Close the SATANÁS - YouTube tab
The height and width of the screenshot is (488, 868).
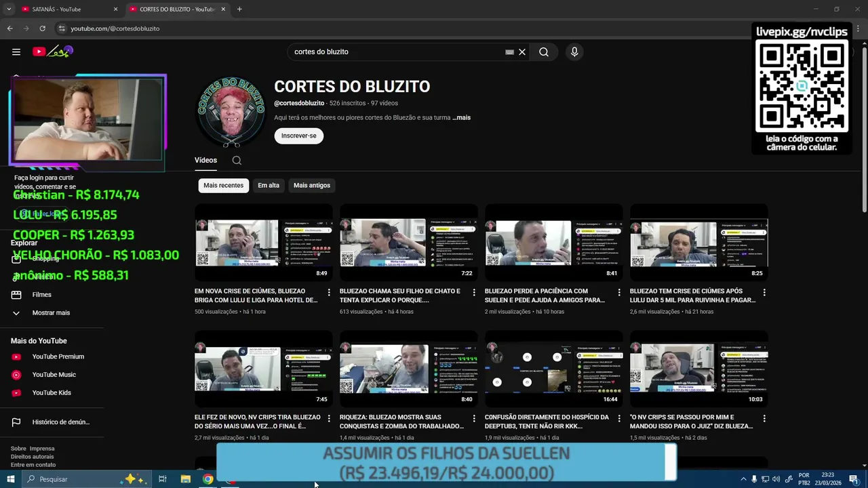click(115, 9)
